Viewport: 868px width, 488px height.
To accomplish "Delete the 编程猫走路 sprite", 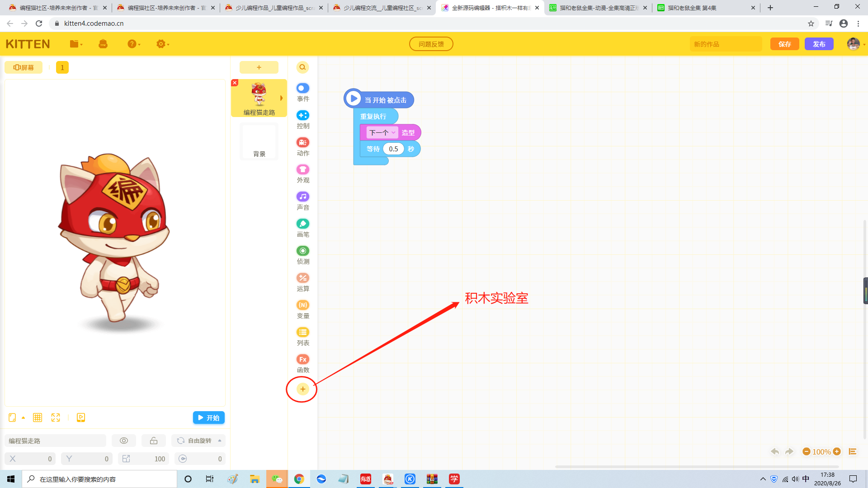I will tap(235, 83).
